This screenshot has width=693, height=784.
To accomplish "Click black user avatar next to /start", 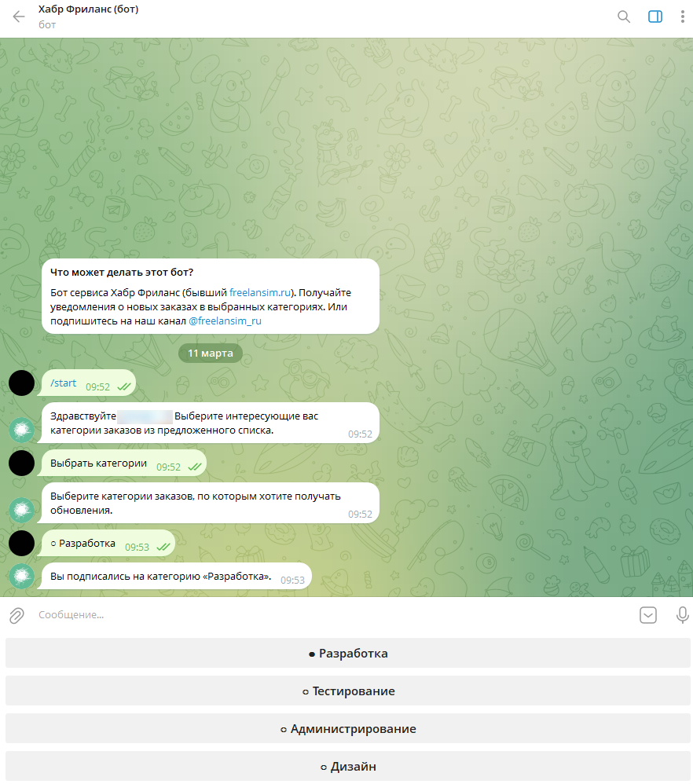I will 21,383.
